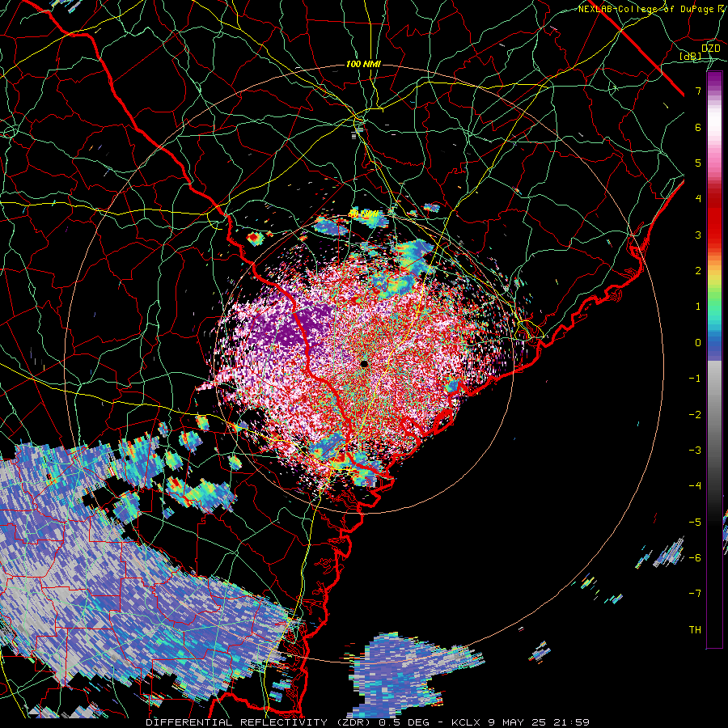Screen dimensions: 728x728
Task: Pick the purple top segment of the color bar
Action: 714,81
